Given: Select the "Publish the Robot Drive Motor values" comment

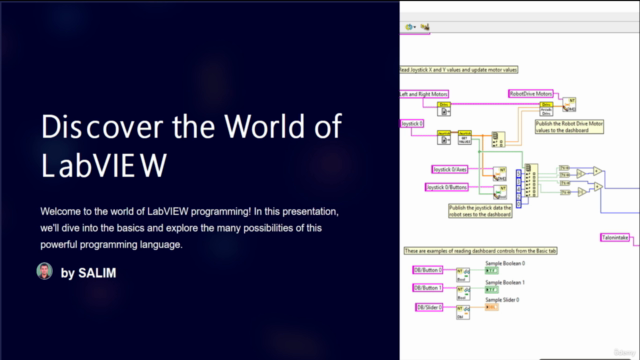Looking at the screenshot, I should tap(569, 127).
